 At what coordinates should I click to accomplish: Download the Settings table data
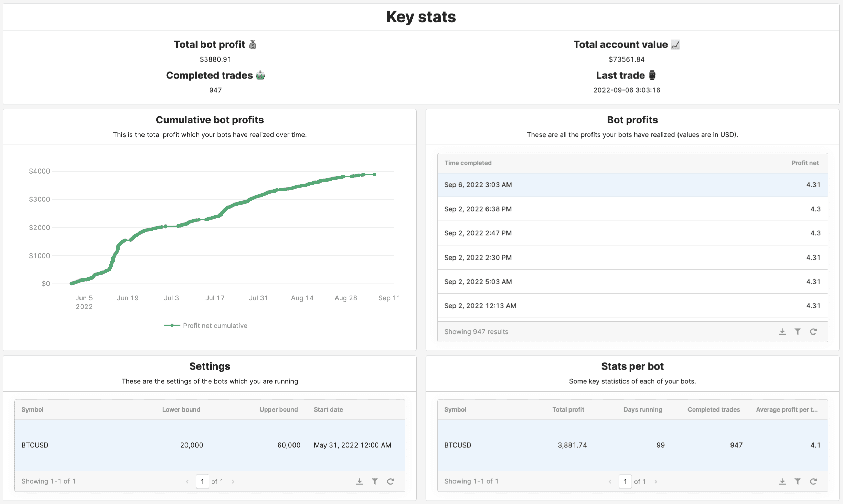click(359, 481)
